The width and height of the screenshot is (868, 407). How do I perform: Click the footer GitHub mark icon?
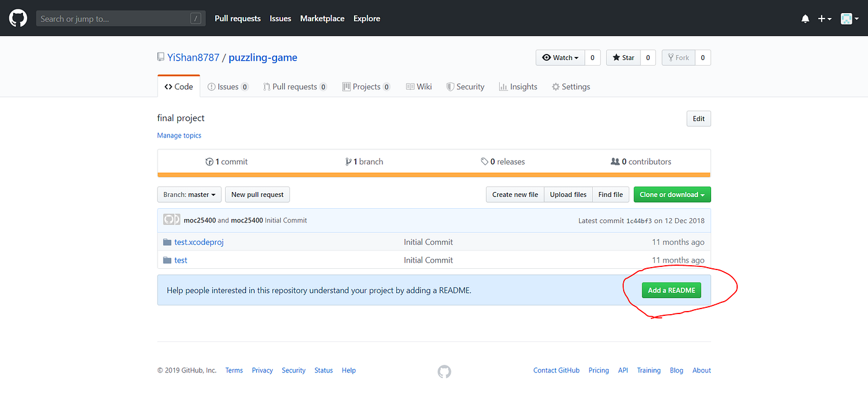pos(444,372)
